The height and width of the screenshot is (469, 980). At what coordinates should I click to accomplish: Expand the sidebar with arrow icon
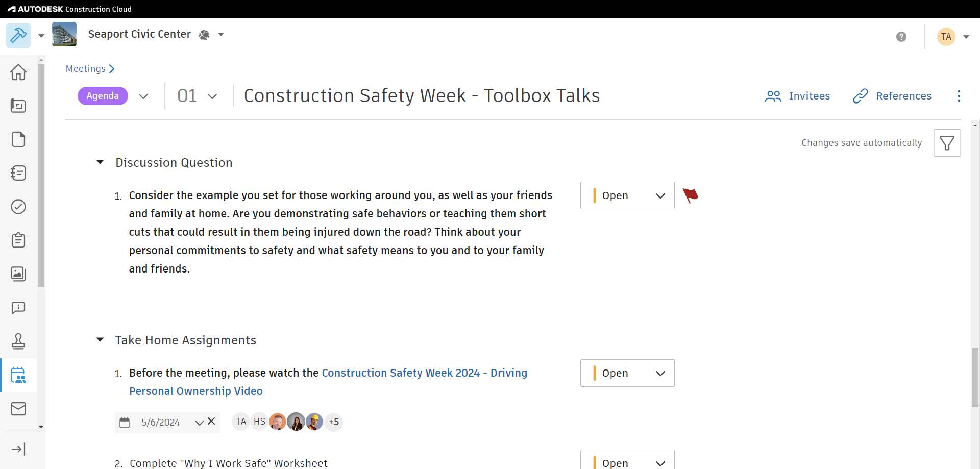18,449
